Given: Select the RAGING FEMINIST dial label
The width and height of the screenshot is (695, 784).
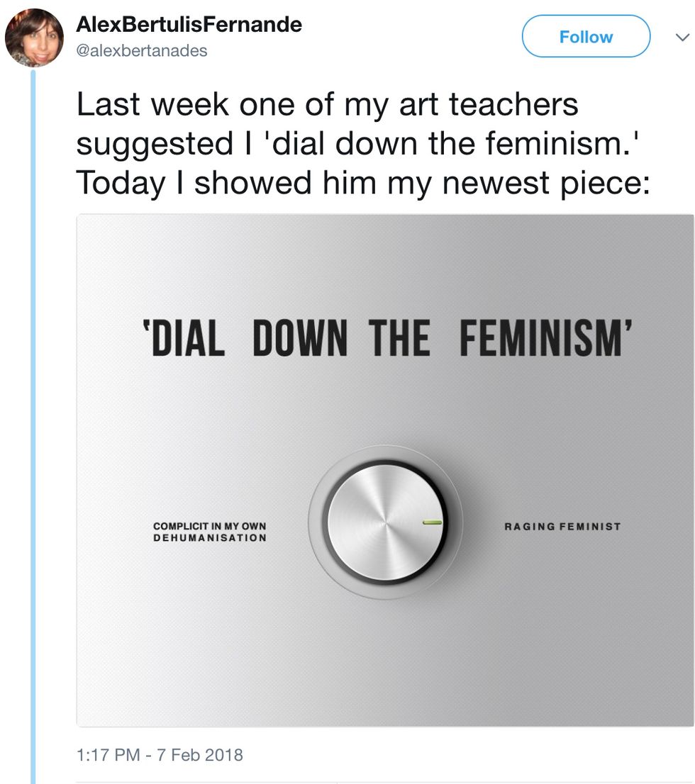Looking at the screenshot, I should coord(562,527).
